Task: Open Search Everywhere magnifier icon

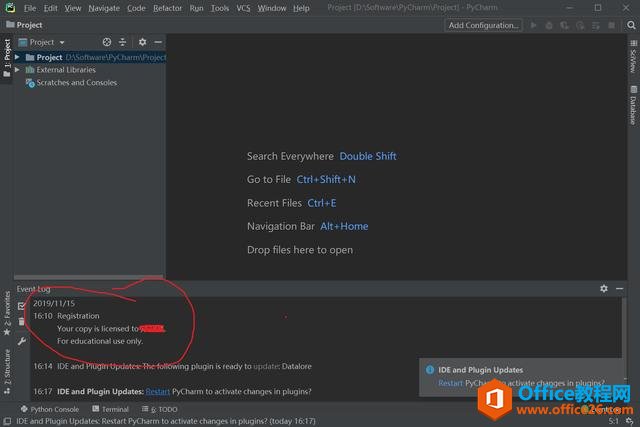Action: 631,25
